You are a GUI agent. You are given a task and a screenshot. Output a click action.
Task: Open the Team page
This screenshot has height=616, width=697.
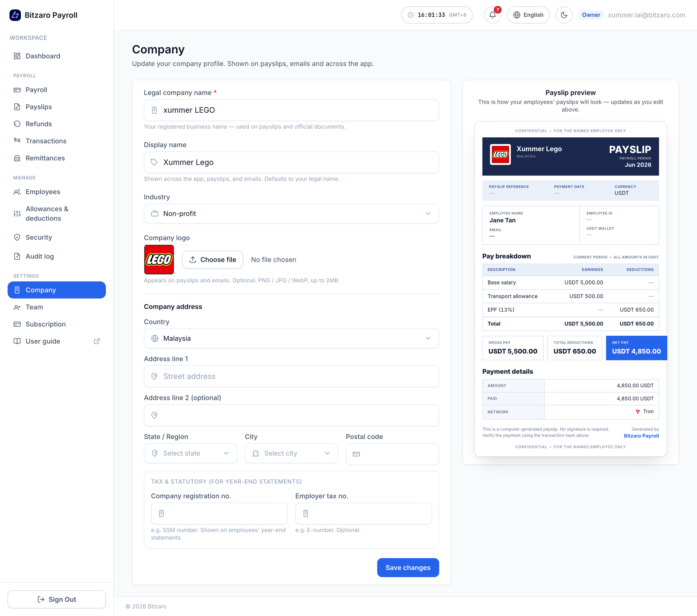pyautogui.click(x=57, y=307)
